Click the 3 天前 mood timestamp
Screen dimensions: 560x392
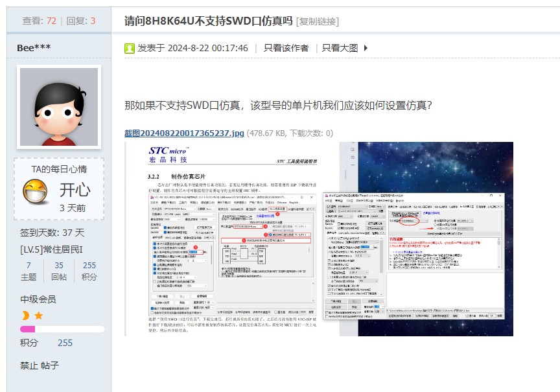point(73,208)
